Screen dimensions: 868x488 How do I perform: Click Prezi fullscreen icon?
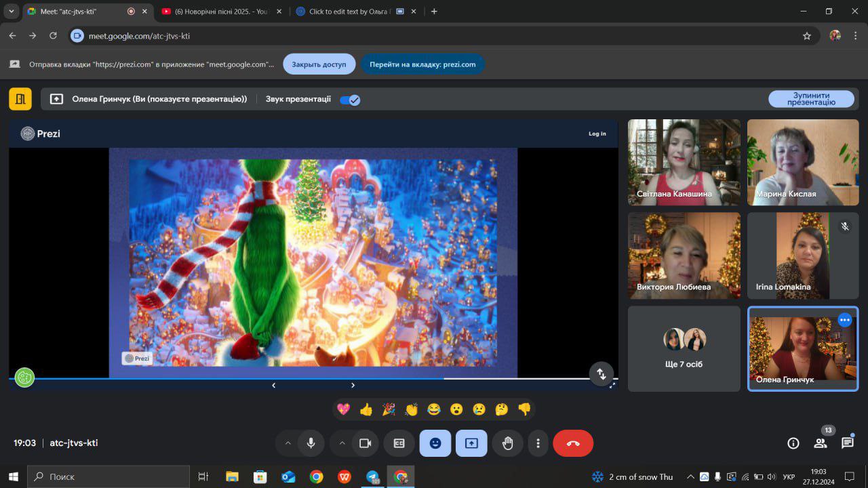tap(612, 385)
